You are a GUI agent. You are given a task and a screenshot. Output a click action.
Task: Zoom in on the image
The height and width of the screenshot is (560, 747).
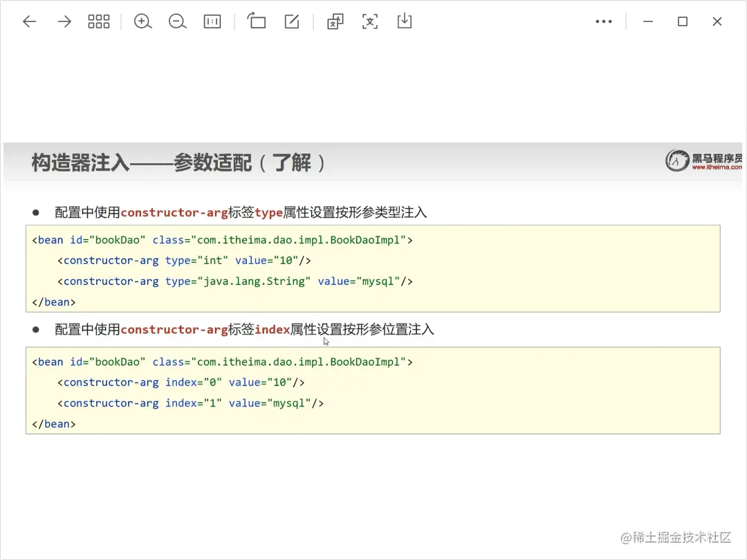142,21
